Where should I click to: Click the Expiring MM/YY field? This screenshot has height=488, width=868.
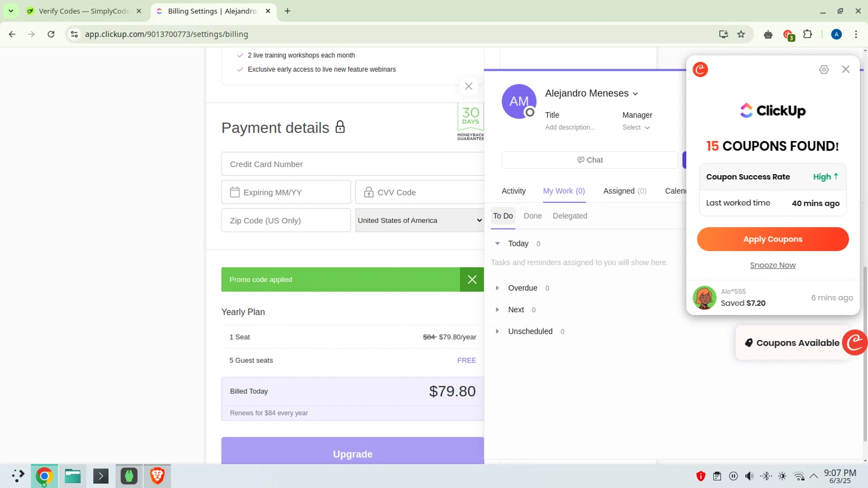tap(286, 192)
